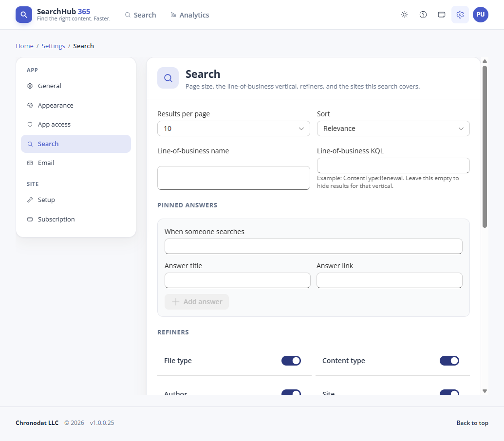Image resolution: width=504 pixels, height=441 pixels.
Task: Select Search in the settings sidebar
Action: tap(76, 144)
